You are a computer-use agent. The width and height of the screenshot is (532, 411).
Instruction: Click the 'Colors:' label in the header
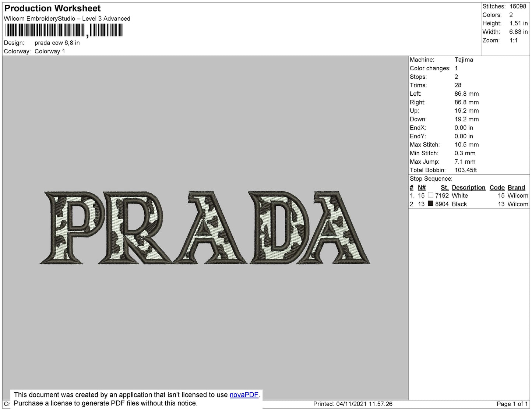click(492, 15)
